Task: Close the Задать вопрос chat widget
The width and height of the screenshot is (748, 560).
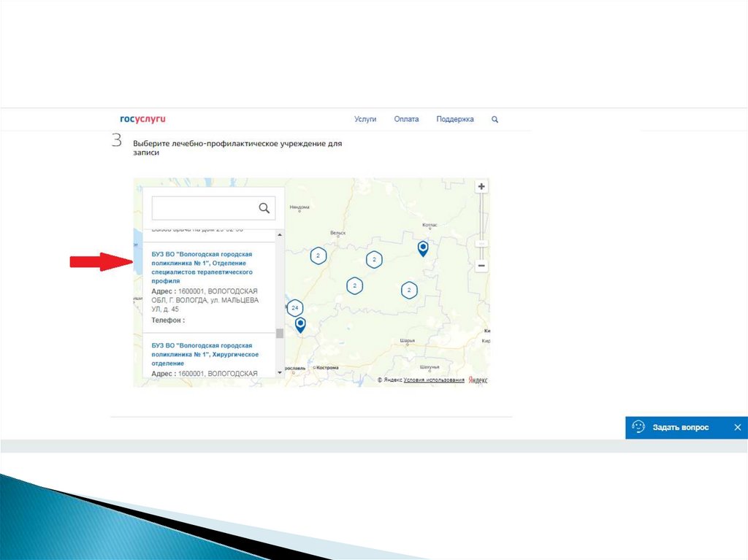Action: point(737,427)
